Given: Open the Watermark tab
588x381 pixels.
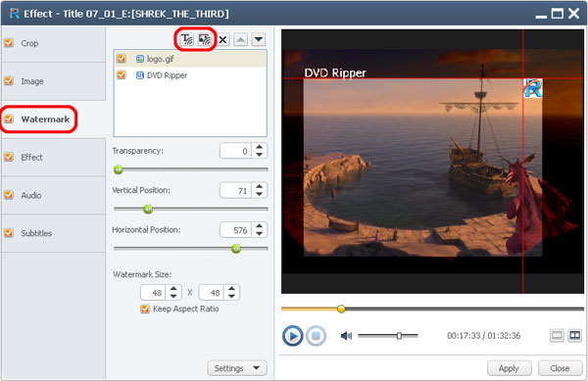Looking at the screenshot, I should pyautogui.click(x=54, y=119).
